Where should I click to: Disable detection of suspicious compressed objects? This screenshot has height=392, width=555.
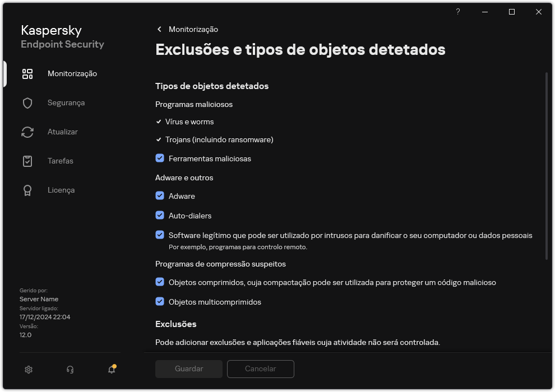[160, 282]
